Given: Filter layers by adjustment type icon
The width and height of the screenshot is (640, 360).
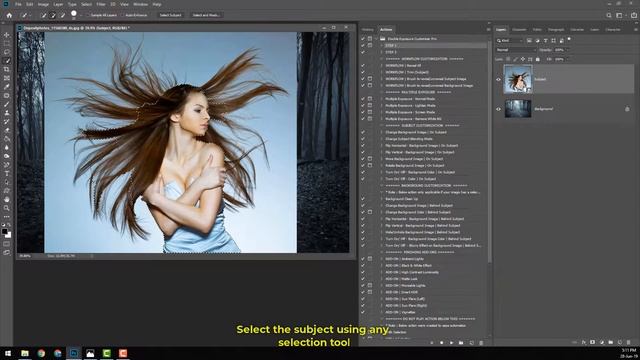Looking at the screenshot, I should (537, 40).
